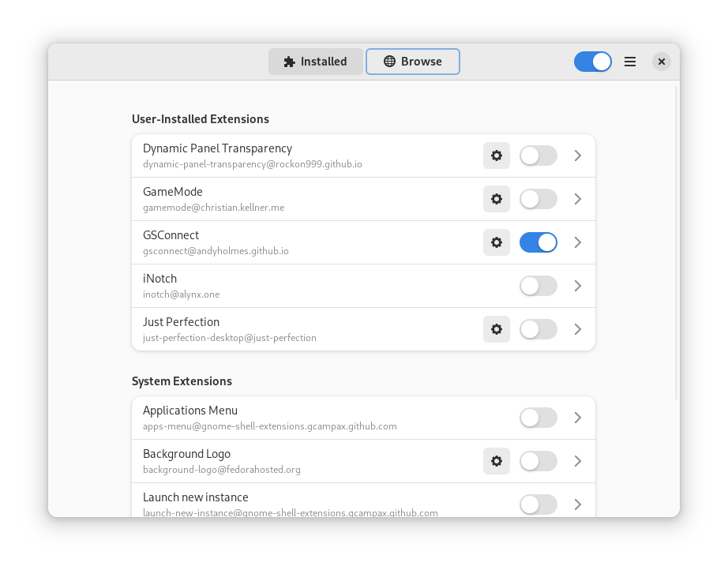Open Dynamic Panel Transparency settings gear

[x=497, y=156]
